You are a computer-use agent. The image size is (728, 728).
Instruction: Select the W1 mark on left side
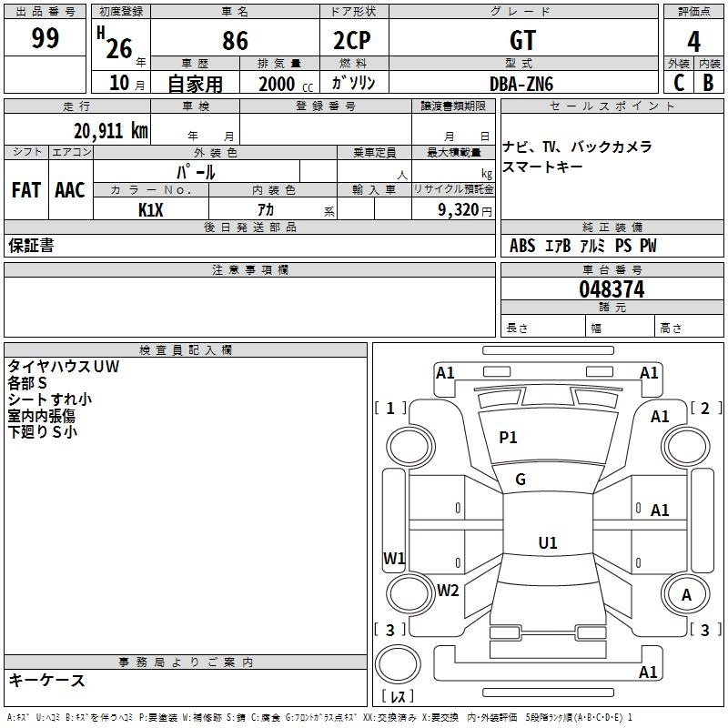(394, 558)
